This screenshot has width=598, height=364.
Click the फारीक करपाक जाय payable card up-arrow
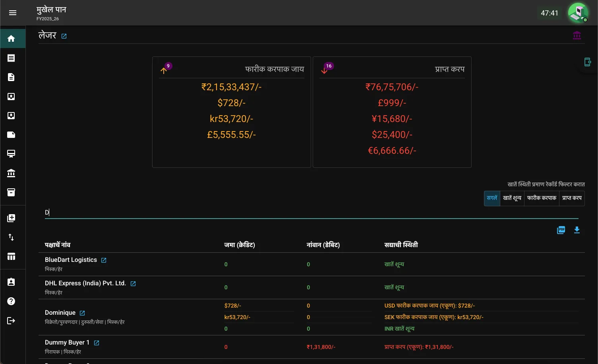click(164, 71)
